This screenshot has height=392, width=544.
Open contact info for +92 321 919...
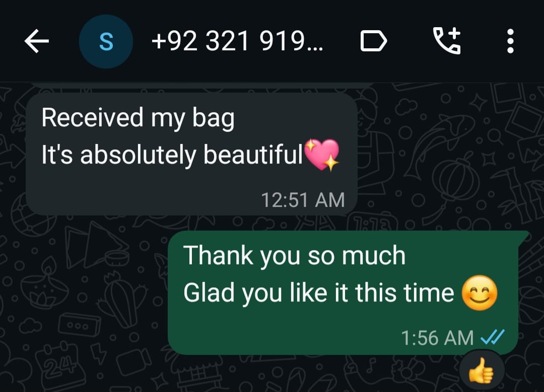[237, 41]
